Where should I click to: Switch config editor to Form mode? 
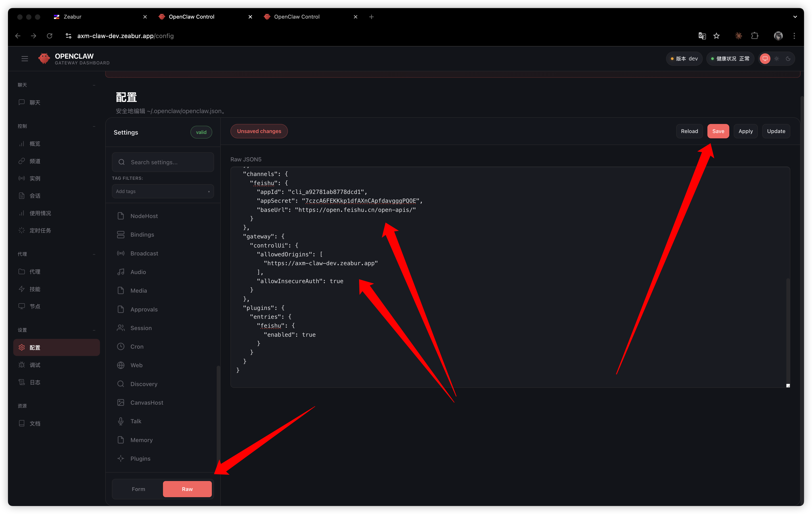138,489
